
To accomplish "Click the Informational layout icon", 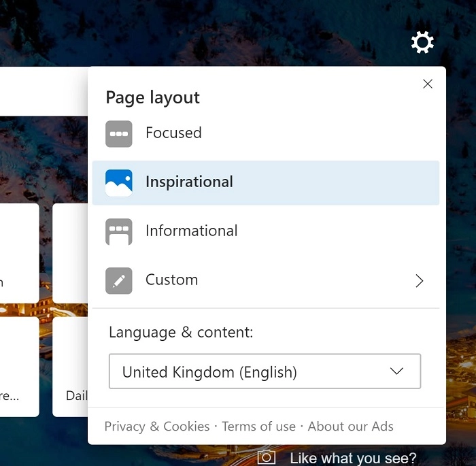I will pyautogui.click(x=119, y=231).
